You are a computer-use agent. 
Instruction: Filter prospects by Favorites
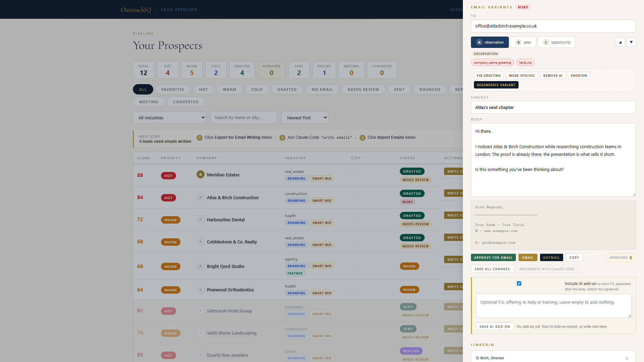point(173,89)
